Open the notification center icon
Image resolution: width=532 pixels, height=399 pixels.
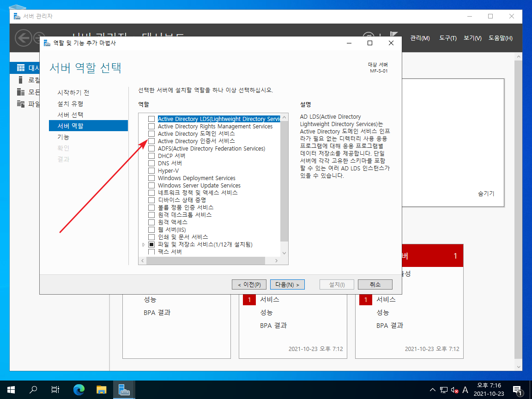pos(517,390)
